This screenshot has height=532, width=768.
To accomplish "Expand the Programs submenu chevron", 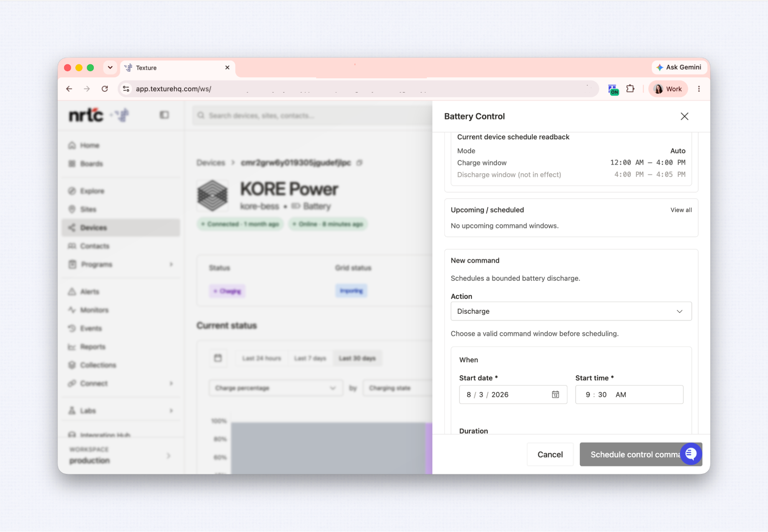I will [x=171, y=264].
